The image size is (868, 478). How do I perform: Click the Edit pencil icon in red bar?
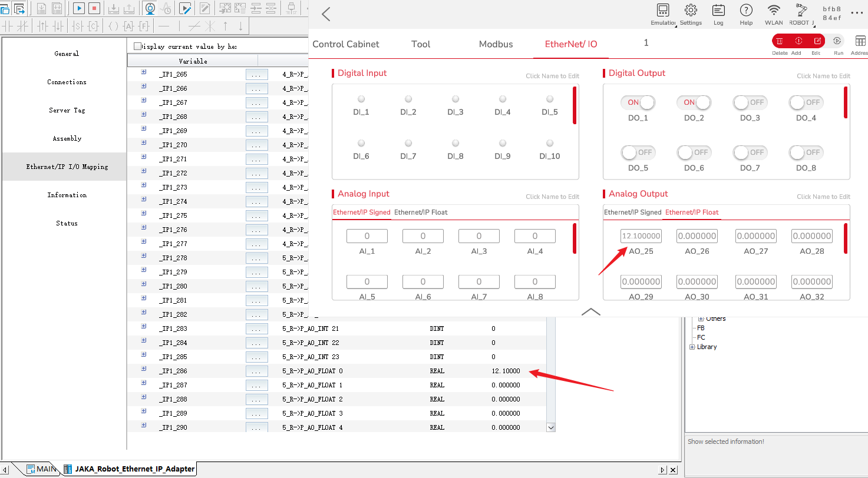[817, 41]
